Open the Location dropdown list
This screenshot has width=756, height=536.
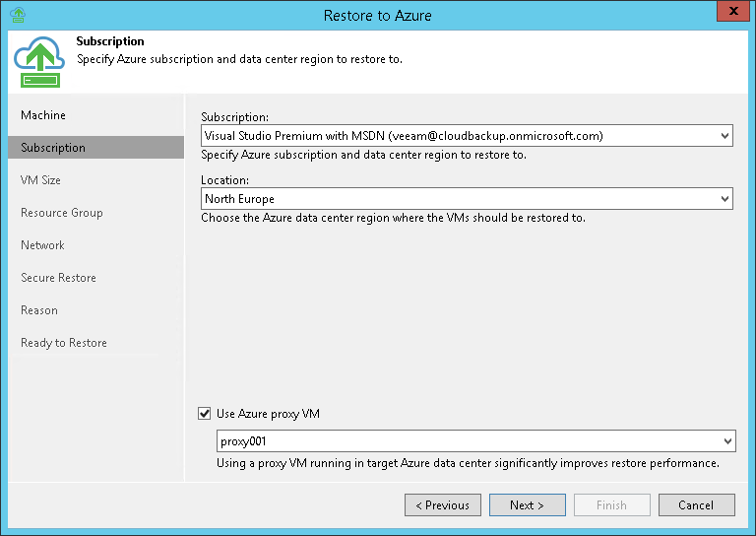(724, 199)
